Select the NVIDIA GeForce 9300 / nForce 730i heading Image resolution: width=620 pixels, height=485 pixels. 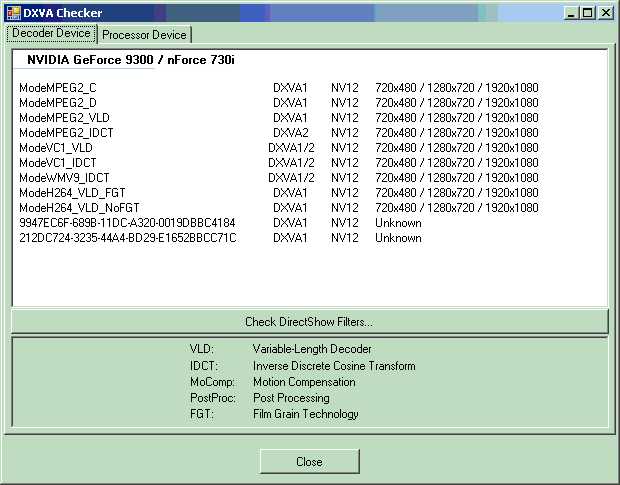[130, 60]
